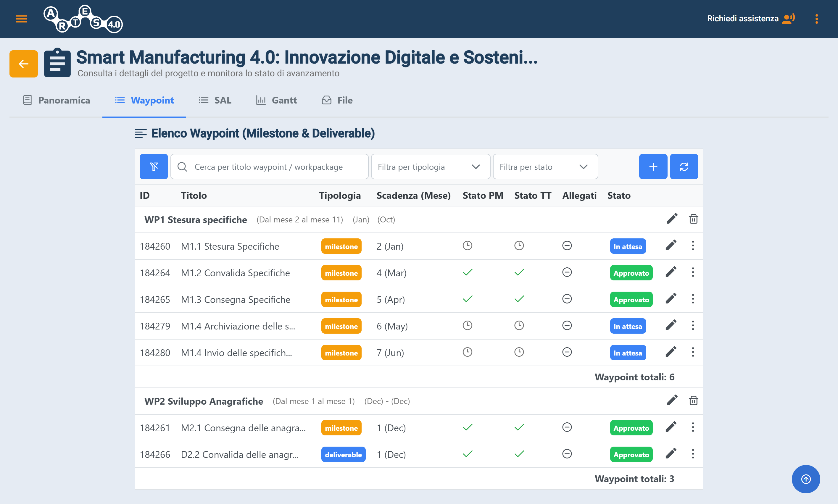The width and height of the screenshot is (838, 504).
Task: Edit WP2 Sviluppo Anagrafiche workpackage
Action: [672, 400]
